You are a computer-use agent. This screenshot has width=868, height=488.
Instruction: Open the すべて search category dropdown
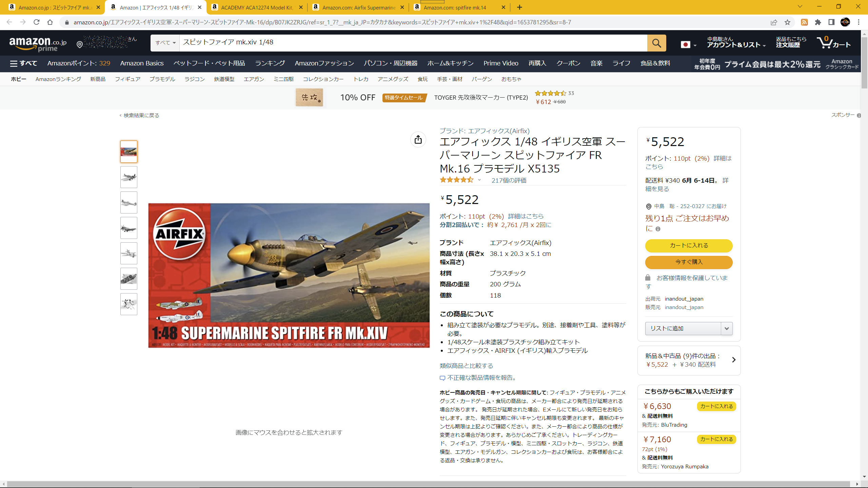(x=165, y=43)
